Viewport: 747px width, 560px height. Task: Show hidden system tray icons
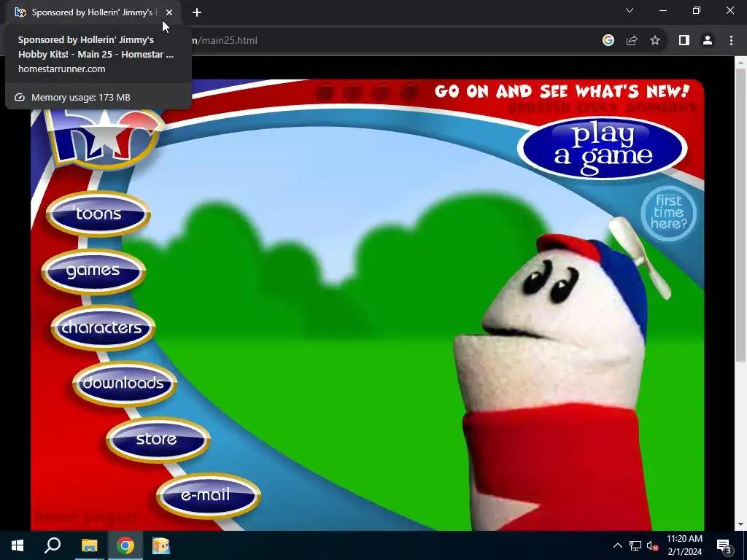(617, 545)
